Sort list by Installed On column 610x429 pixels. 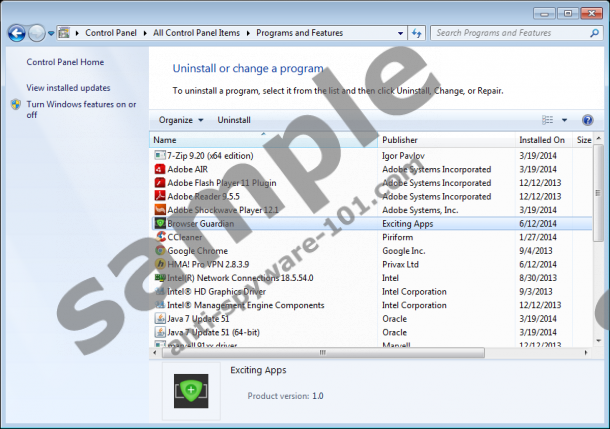click(541, 140)
